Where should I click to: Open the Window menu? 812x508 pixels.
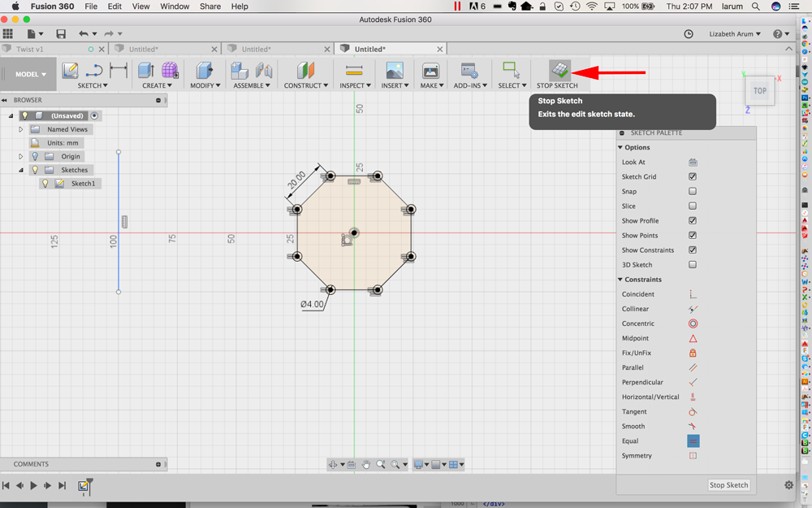(x=175, y=7)
